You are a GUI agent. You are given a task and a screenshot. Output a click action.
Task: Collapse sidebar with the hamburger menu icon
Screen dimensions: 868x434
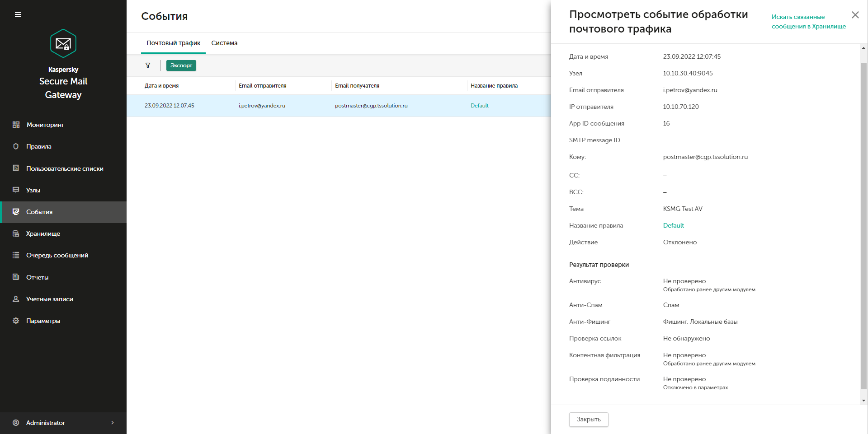coord(18,14)
